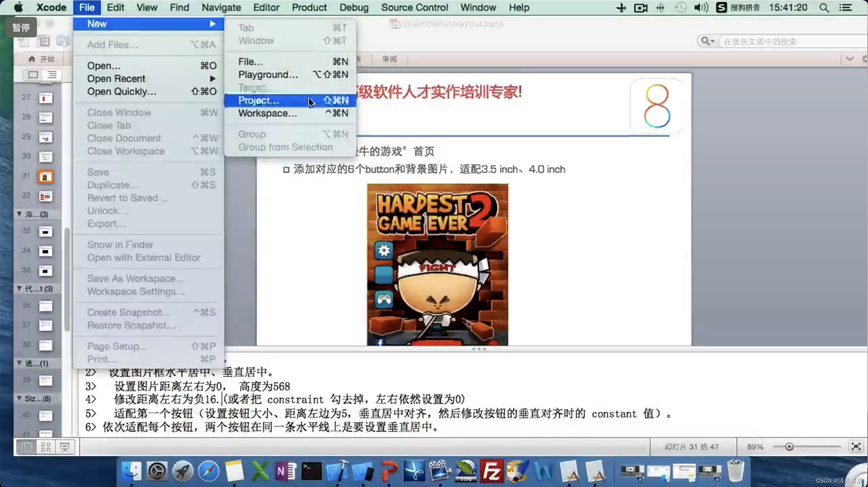This screenshot has height=487, width=868.
Task: Choose Project… from New submenu
Action: pyautogui.click(x=290, y=100)
